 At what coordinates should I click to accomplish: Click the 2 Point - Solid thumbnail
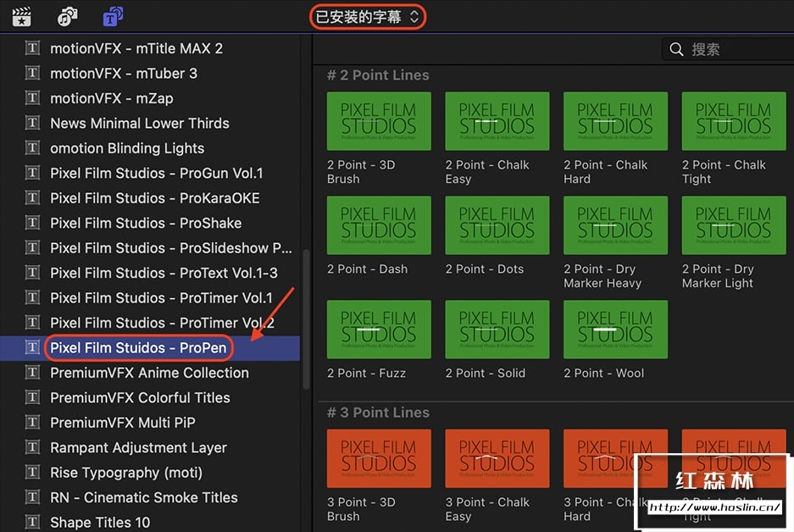[x=497, y=330]
